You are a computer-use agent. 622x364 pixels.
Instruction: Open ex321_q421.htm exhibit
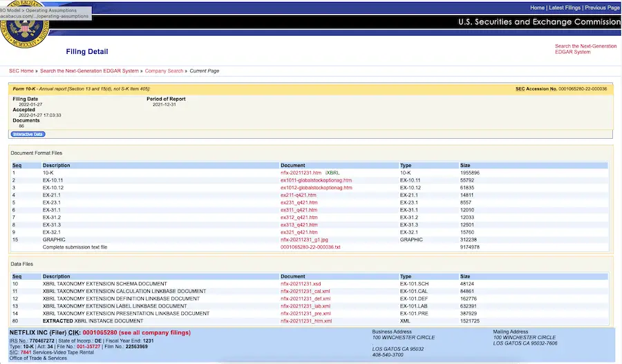pyautogui.click(x=299, y=232)
